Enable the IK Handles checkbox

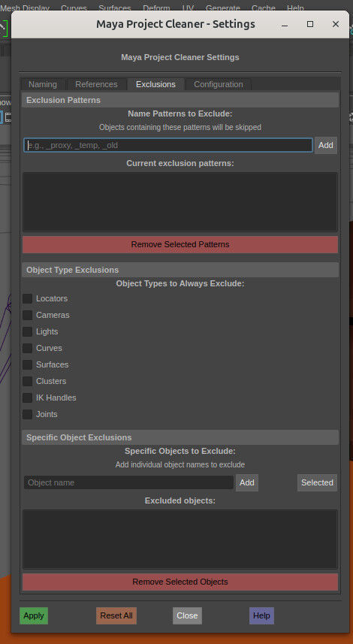(x=28, y=398)
